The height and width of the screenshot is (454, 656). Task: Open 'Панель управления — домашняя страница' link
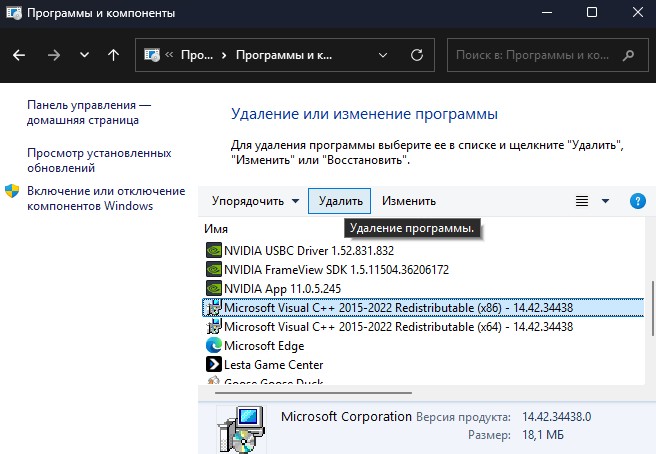pyautogui.click(x=89, y=112)
